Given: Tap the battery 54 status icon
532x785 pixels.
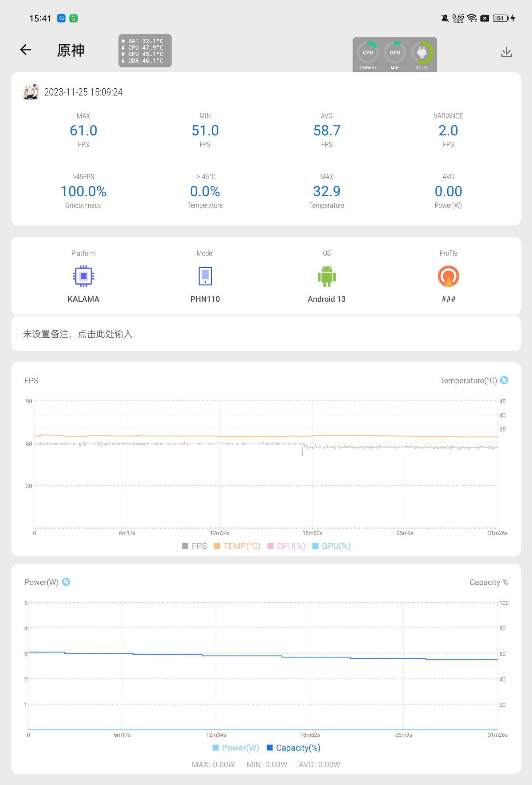Looking at the screenshot, I should 501,18.
